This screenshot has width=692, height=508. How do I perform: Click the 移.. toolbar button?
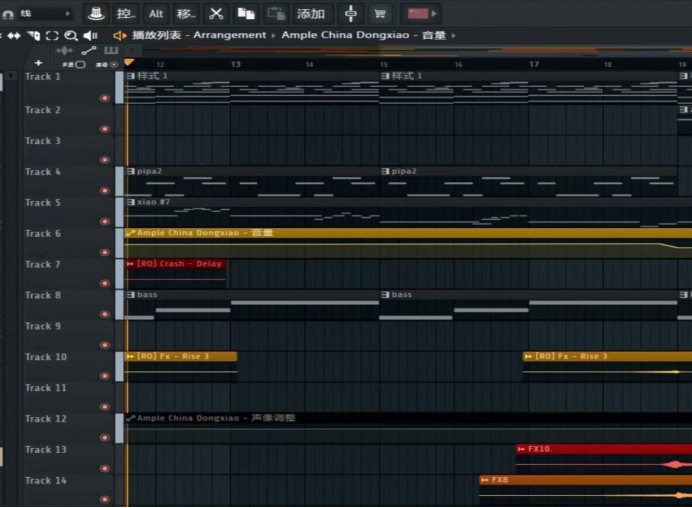[186, 14]
